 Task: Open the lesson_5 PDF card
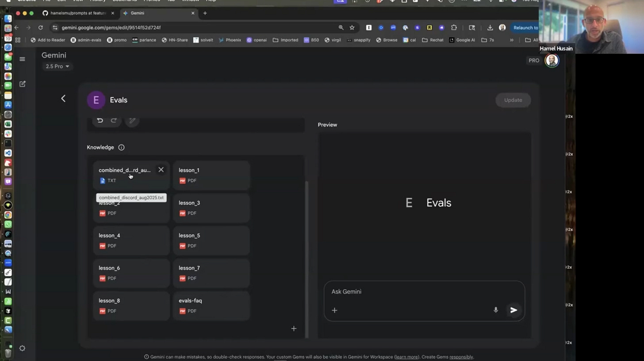tap(211, 240)
